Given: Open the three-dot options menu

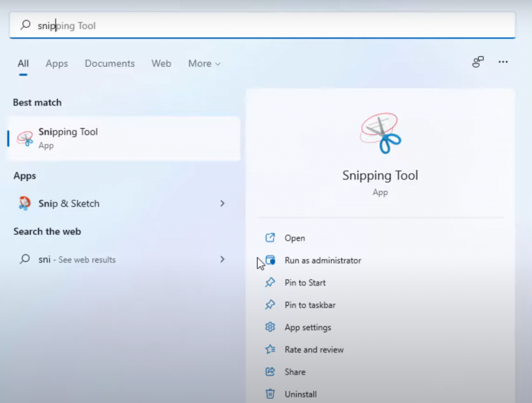Looking at the screenshot, I should (503, 62).
